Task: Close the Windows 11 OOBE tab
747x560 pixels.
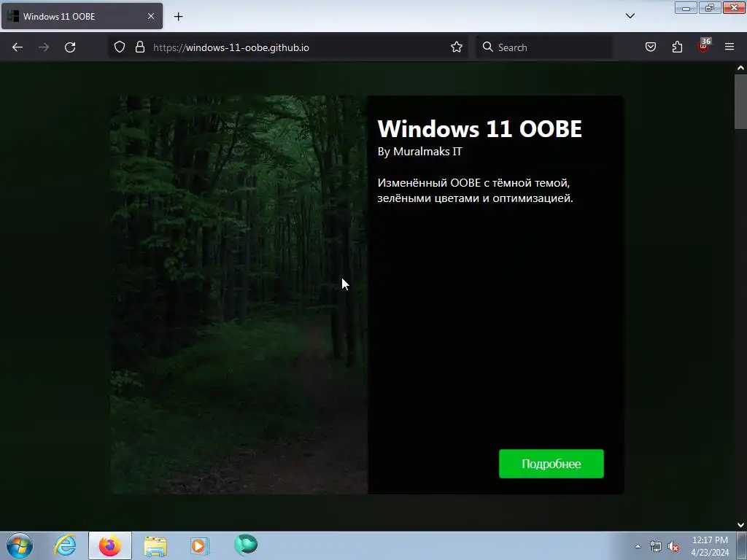Action: coord(151,16)
